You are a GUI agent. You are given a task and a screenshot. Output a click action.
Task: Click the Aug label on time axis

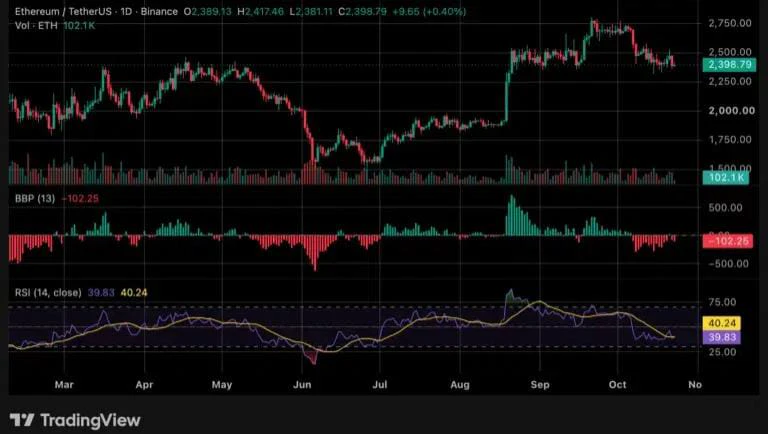pos(460,385)
